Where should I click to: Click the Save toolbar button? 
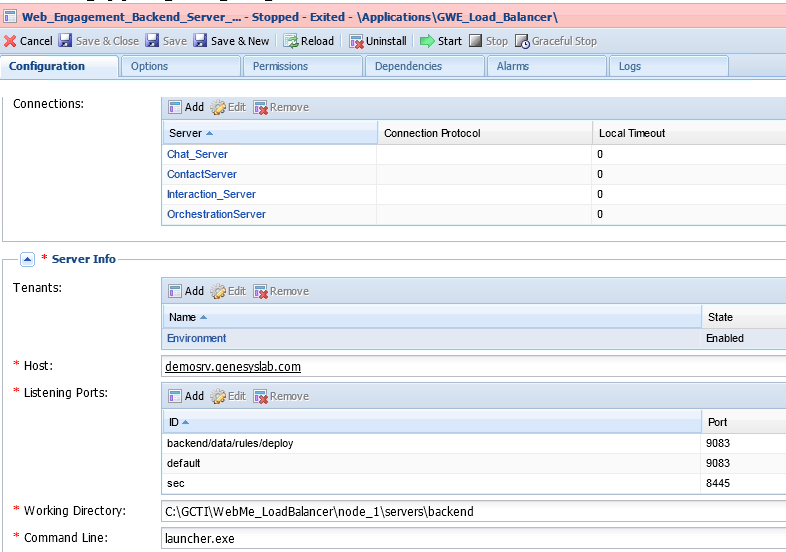[166, 41]
